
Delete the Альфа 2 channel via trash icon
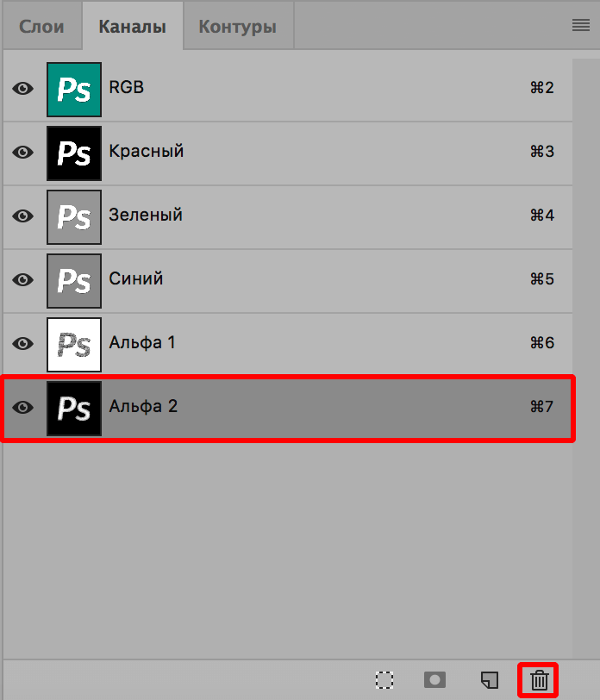click(538, 679)
